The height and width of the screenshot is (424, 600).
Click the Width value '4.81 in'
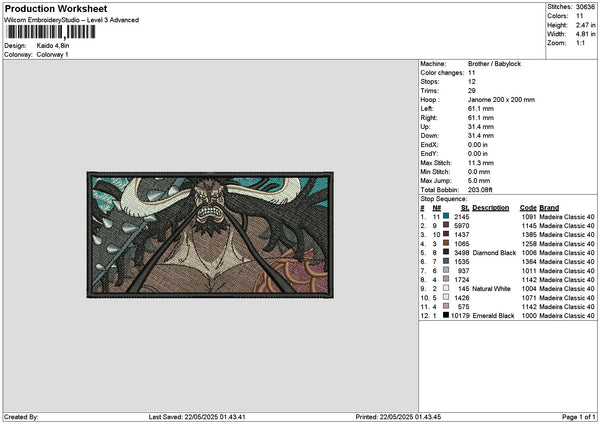pyautogui.click(x=585, y=34)
